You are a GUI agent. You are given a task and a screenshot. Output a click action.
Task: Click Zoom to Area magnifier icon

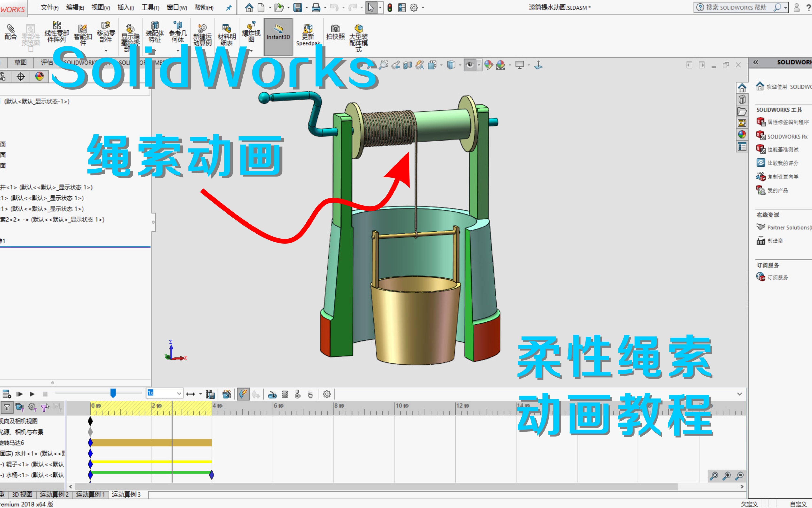[383, 65]
